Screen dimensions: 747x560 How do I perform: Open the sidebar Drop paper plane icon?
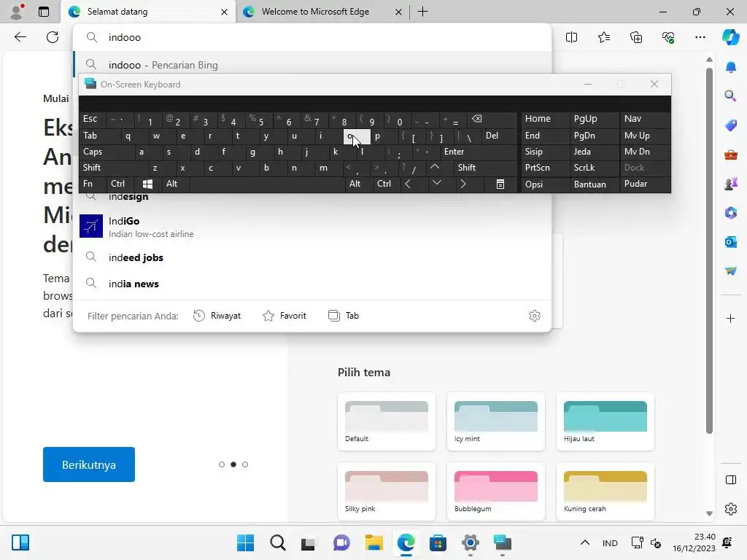(x=731, y=271)
